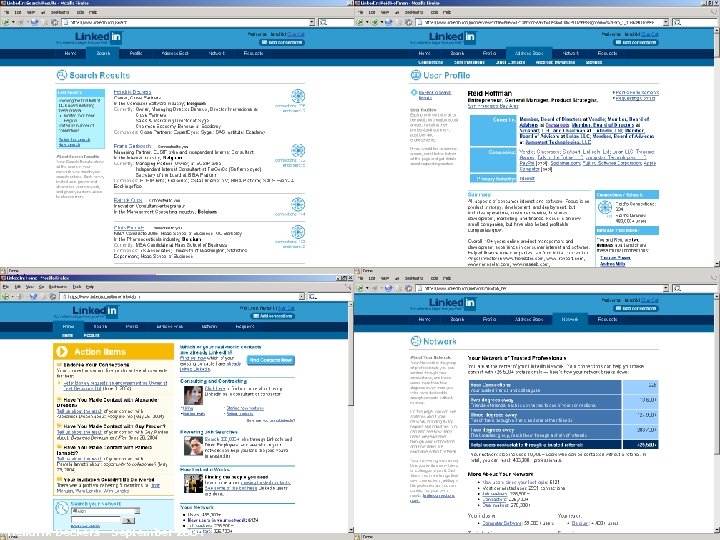Click the Home icon in the Search Results window toolbar
Screen dimensions: 720x540
tap(54, 22)
